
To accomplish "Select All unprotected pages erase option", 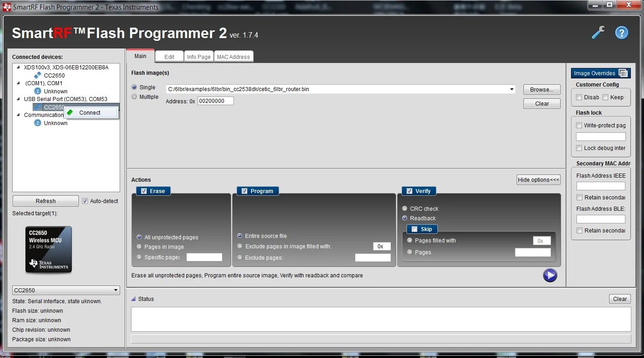I will (x=139, y=237).
